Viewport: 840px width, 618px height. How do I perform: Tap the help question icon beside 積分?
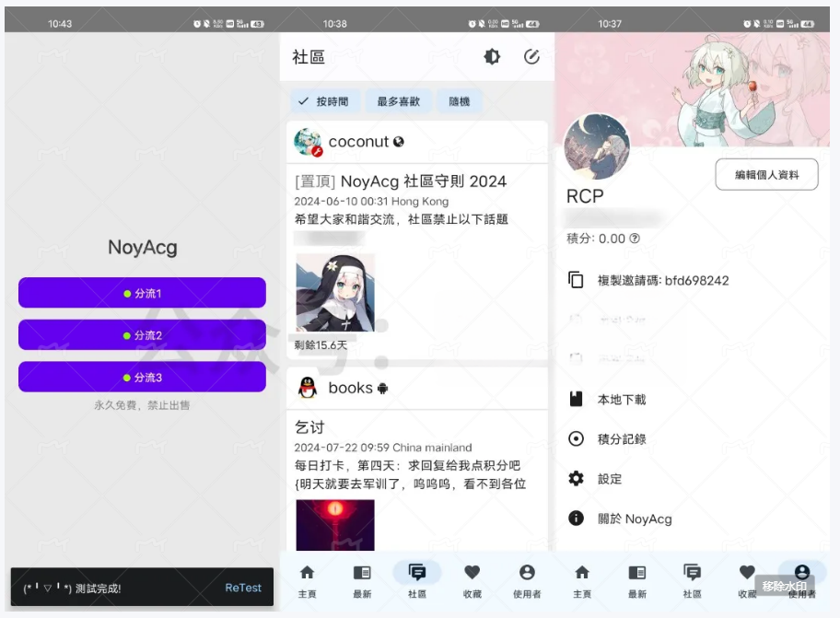point(635,239)
